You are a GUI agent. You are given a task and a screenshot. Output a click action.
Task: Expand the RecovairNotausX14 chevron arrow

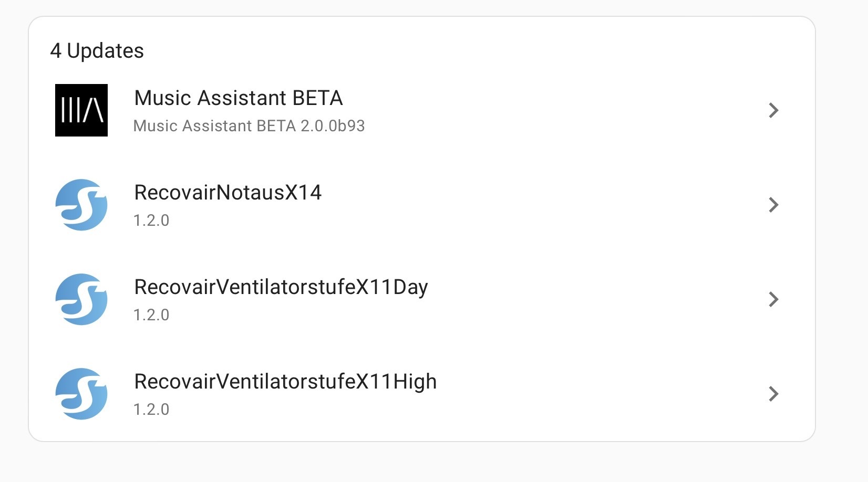(773, 205)
